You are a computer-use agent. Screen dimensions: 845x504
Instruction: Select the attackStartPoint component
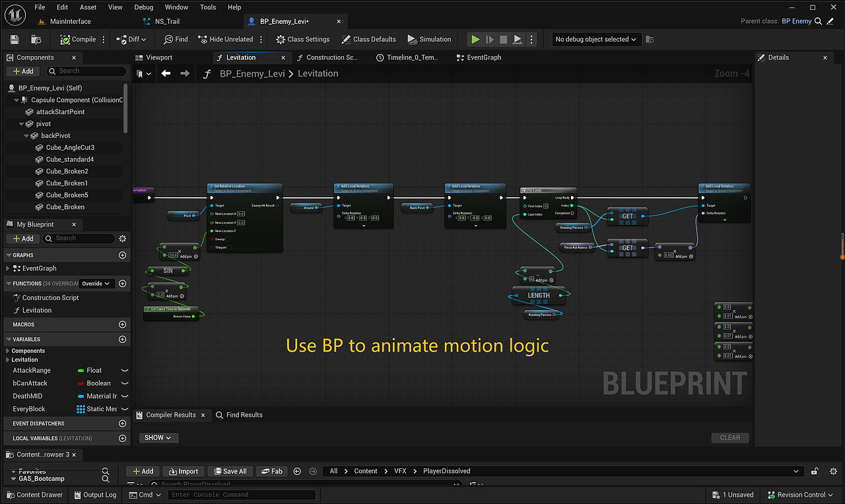tap(60, 112)
